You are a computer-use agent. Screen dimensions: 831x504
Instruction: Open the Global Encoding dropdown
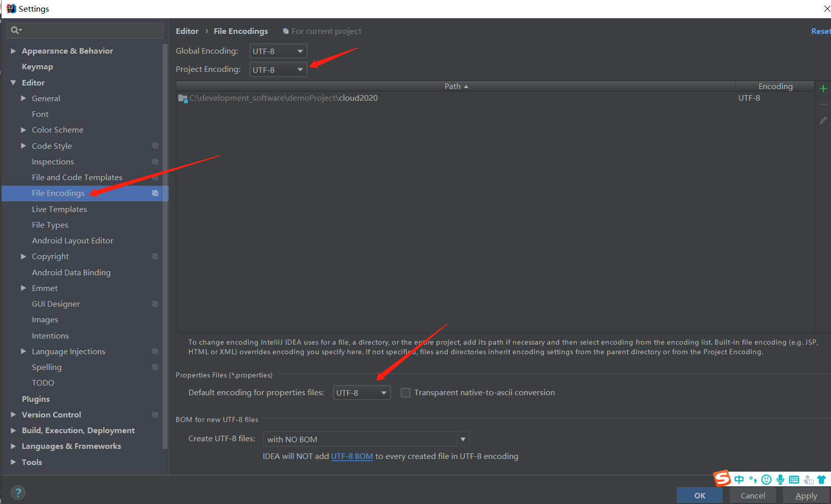[279, 51]
